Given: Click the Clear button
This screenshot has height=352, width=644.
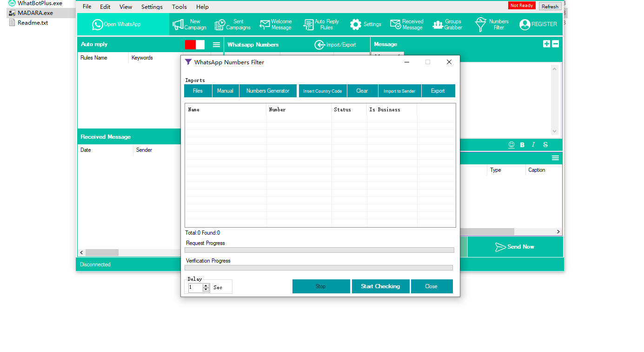Looking at the screenshot, I should coord(362,91).
